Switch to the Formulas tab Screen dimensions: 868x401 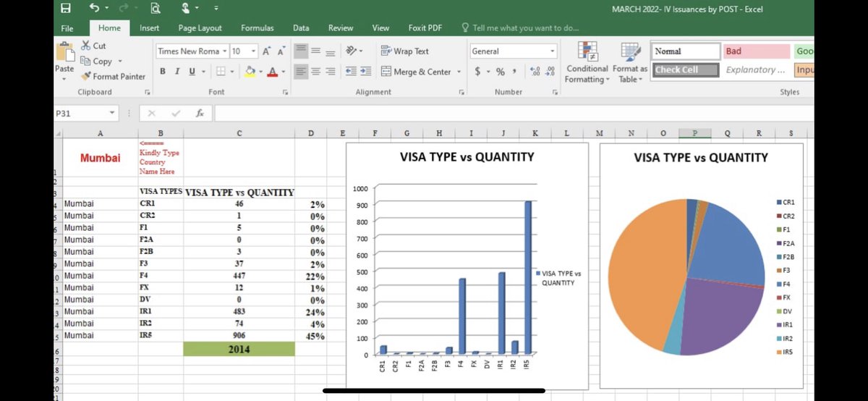click(258, 28)
